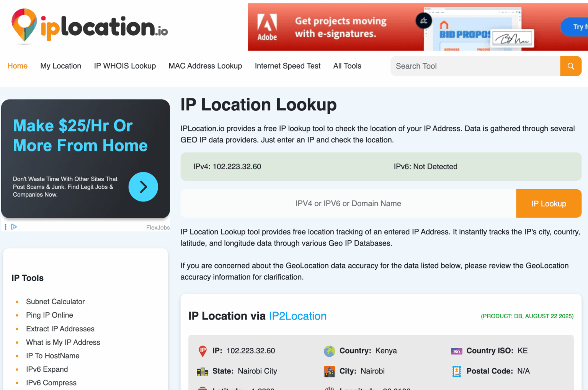The image size is (588, 390).
Task: Open the What is My IP Address tool
Action: [63, 342]
